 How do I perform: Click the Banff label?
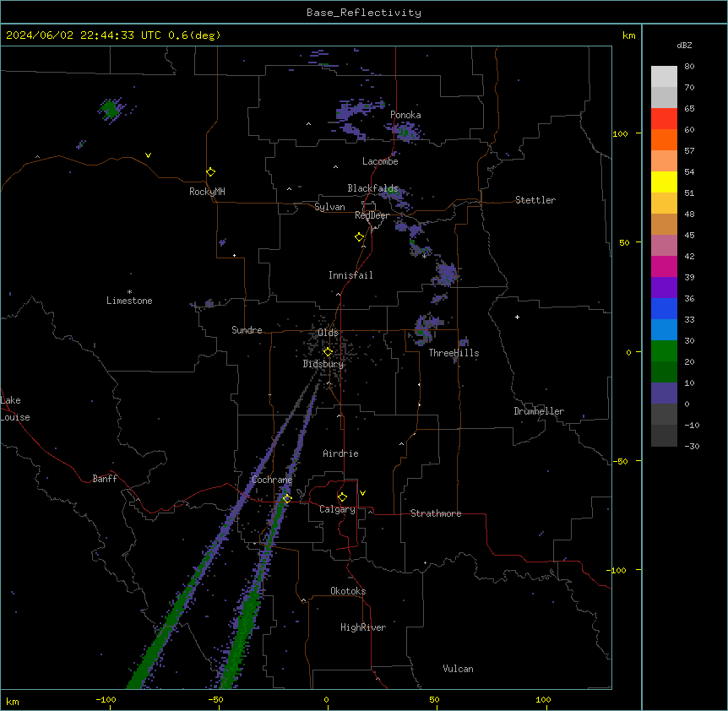coord(105,479)
